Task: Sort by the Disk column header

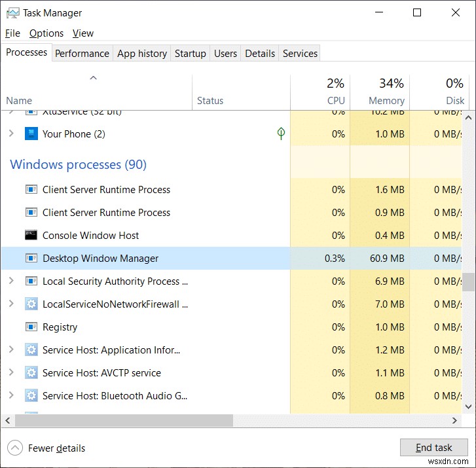Action: click(x=439, y=92)
